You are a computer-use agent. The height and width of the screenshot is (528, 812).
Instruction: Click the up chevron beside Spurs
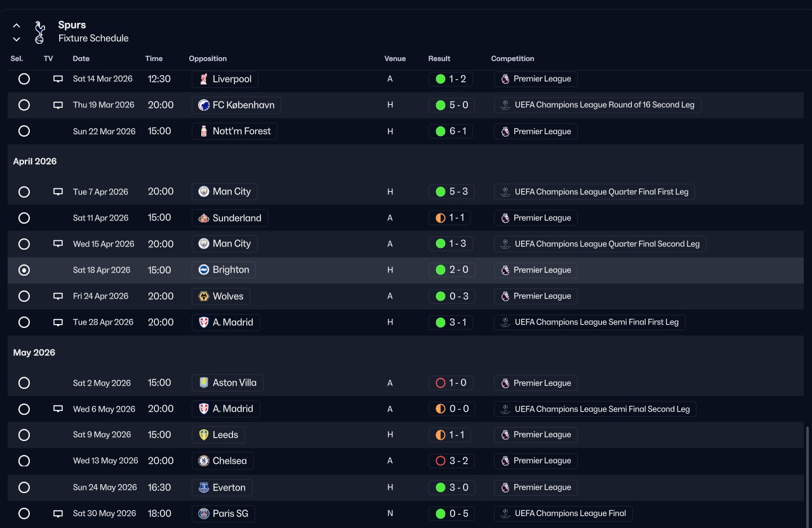click(17, 25)
